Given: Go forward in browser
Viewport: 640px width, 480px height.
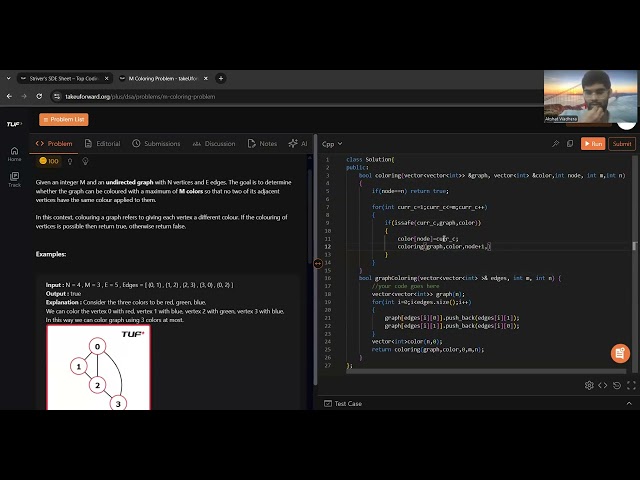Looking at the screenshot, I should (24, 96).
